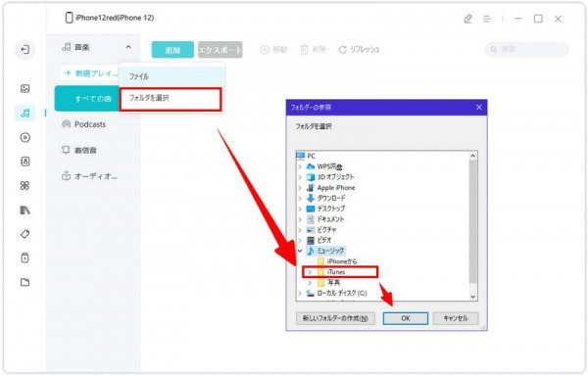Click the feedback pencil icon in the title bar
The width and height of the screenshot is (588, 375).
(467, 19)
